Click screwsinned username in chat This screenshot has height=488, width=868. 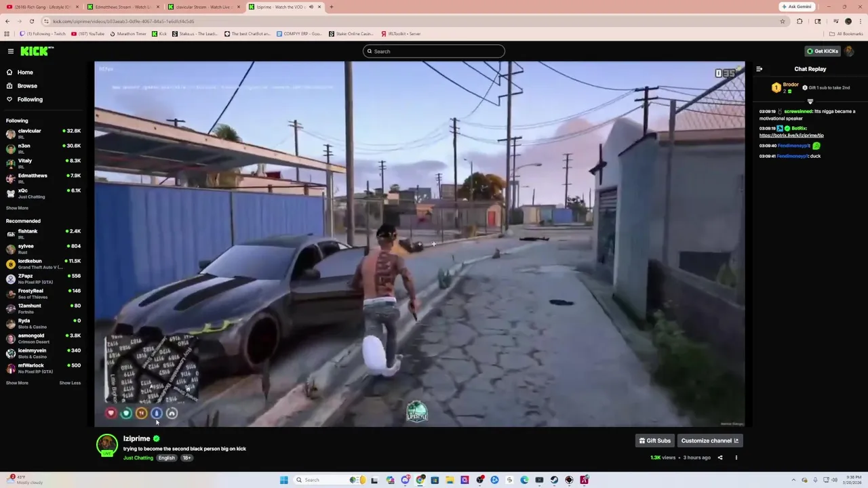[798, 111]
